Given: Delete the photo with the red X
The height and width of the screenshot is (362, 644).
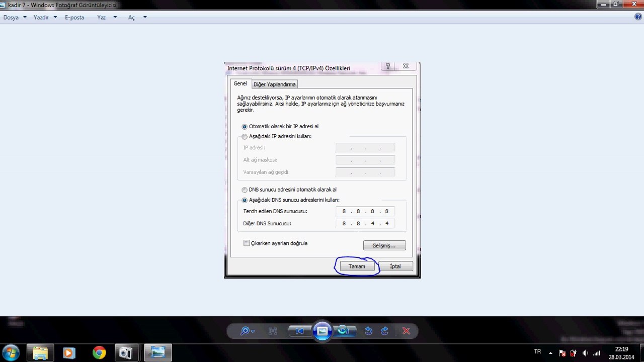Looking at the screenshot, I should (406, 331).
